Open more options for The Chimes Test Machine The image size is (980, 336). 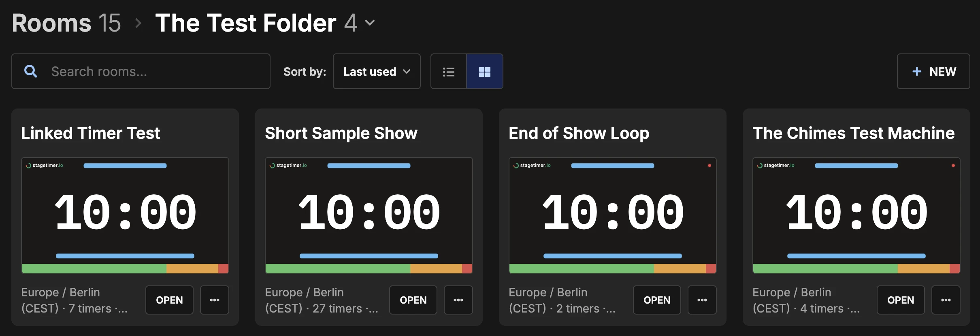[946, 300]
